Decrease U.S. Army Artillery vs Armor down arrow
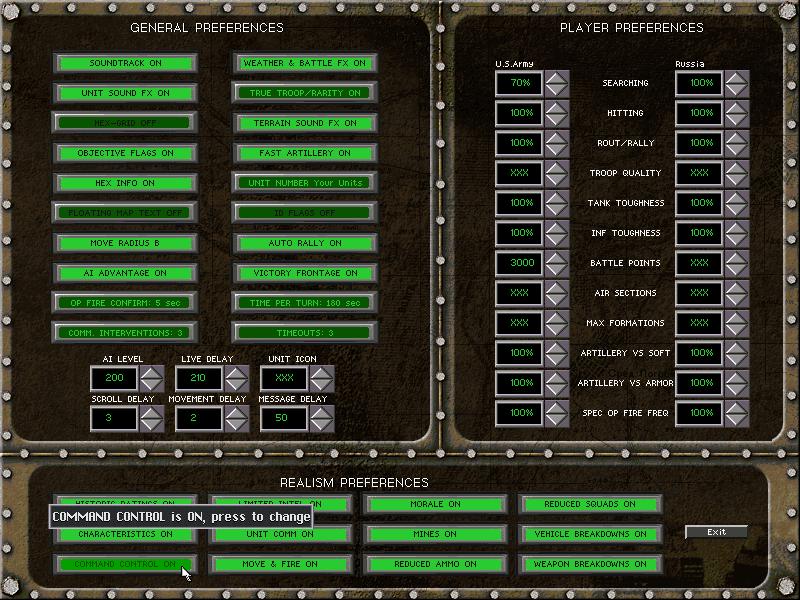Image resolution: width=800 pixels, height=600 pixels. point(557,390)
